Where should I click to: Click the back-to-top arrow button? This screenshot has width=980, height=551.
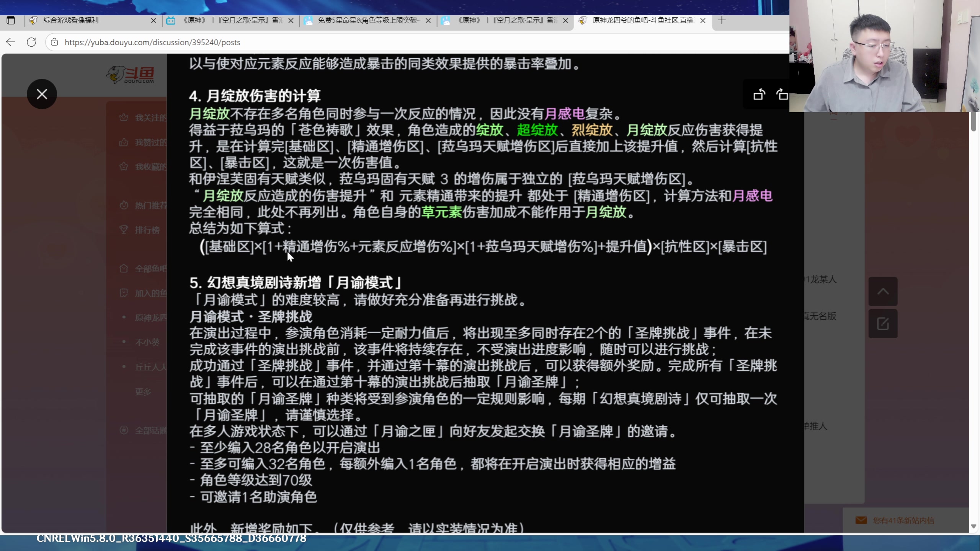pos(883,292)
